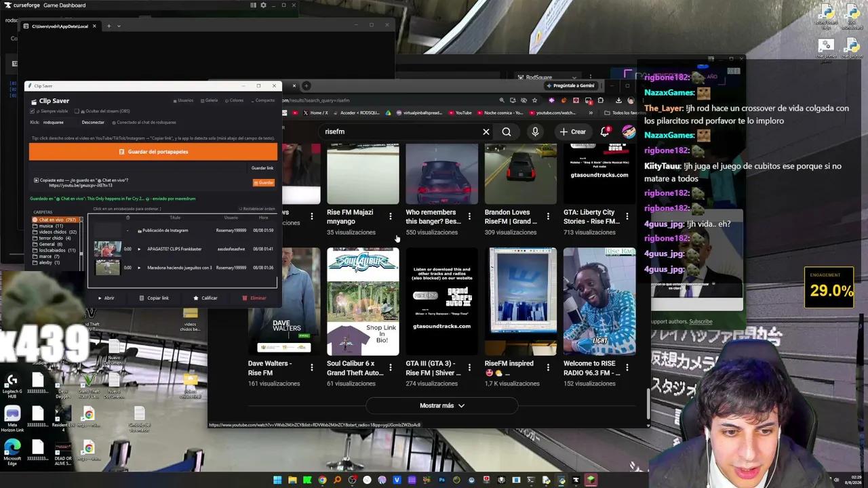
Task: Open more options for Who remembers this banger video
Action: (x=469, y=216)
